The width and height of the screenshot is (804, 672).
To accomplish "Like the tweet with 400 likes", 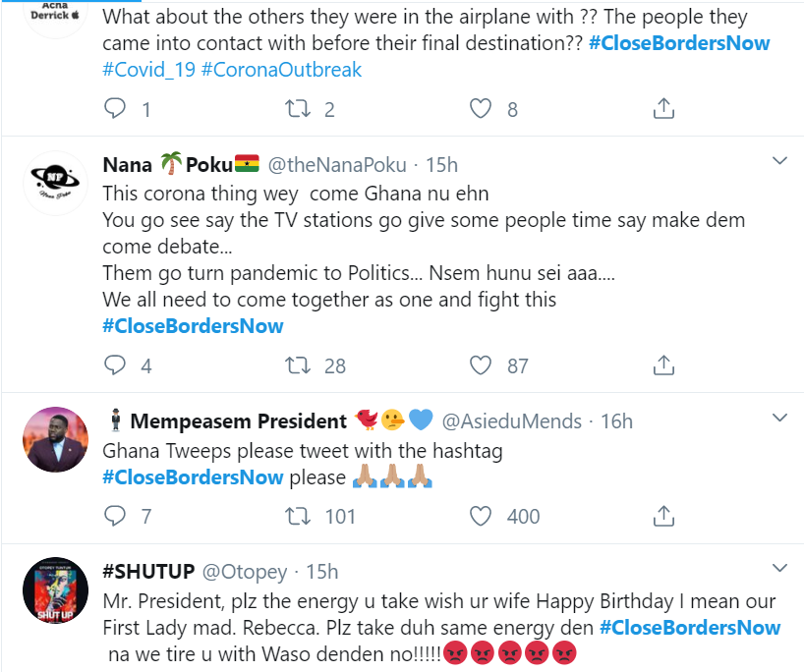I will click(x=480, y=516).
